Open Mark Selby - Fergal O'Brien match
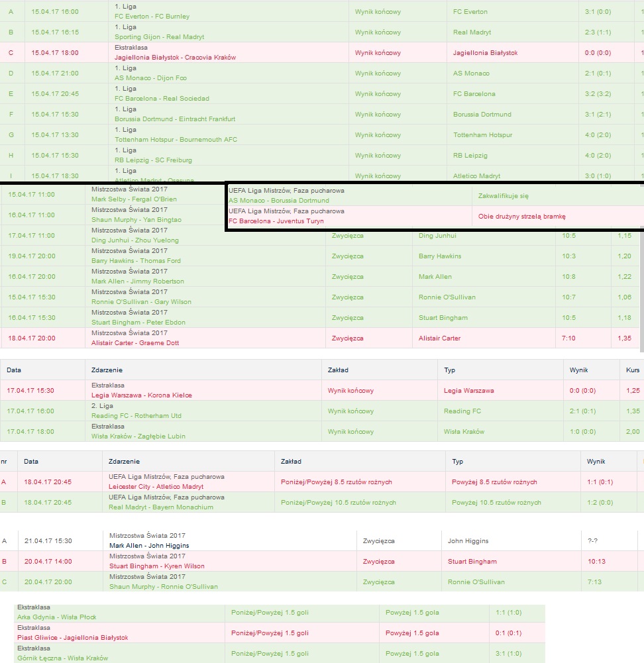Viewport: 644px width, 663px height. 134,199
